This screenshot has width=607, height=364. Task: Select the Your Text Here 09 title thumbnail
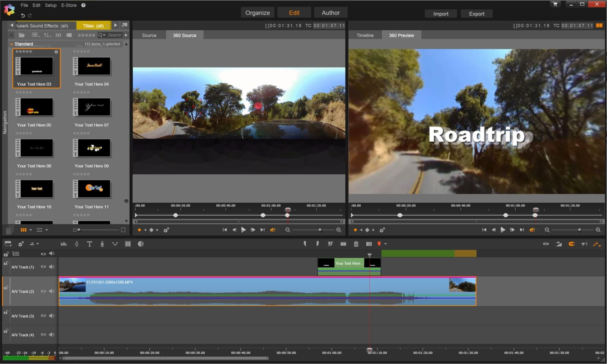point(92,148)
